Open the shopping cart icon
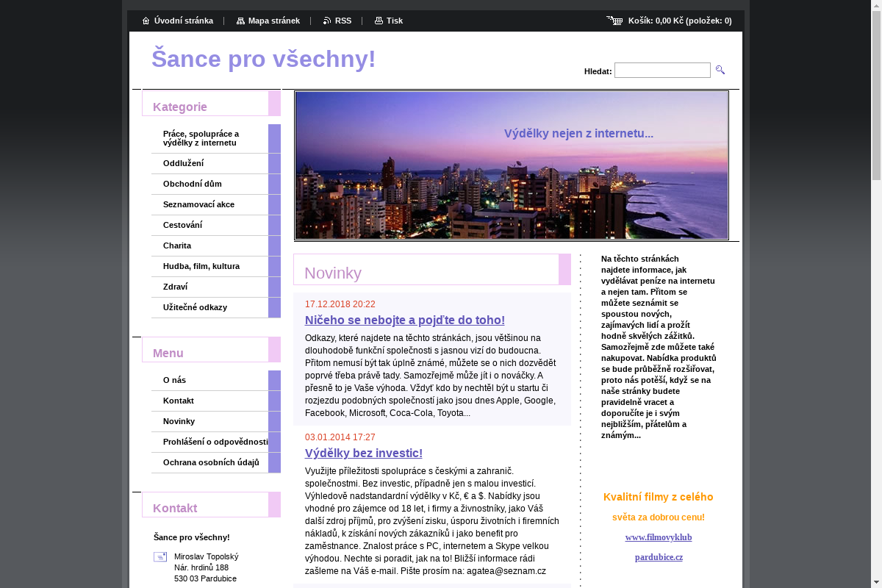882x588 pixels. pos(614,21)
